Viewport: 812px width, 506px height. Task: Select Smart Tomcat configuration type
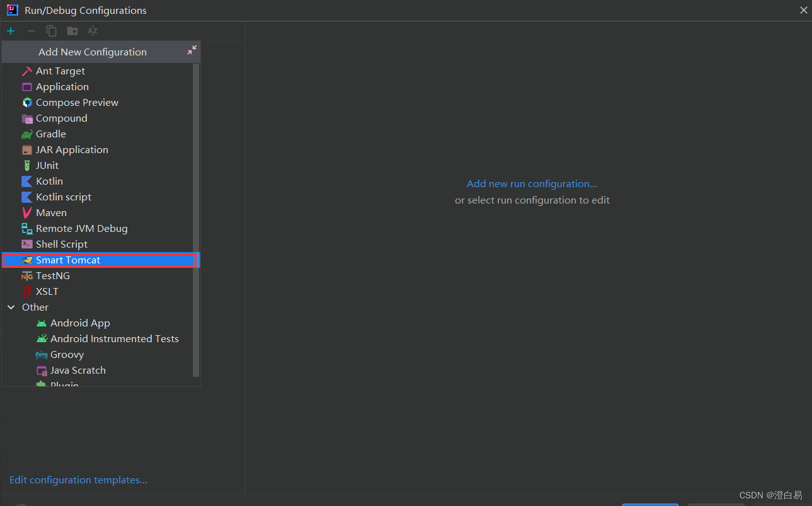click(x=68, y=260)
